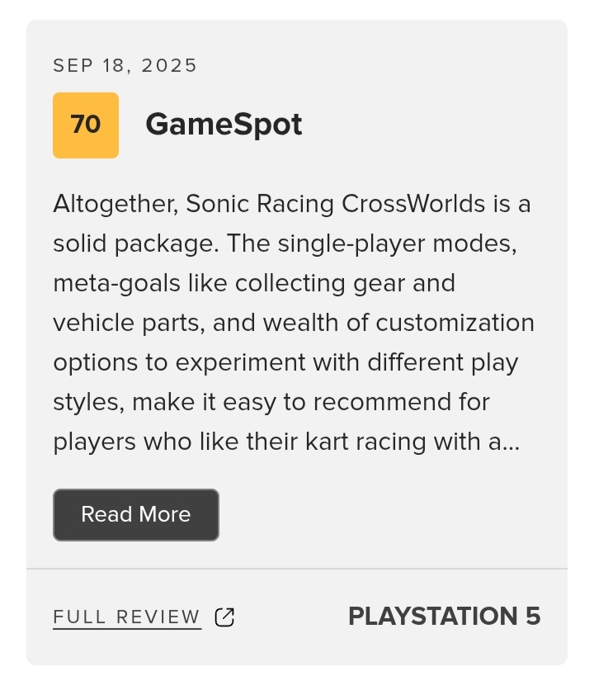Click the word customization
This screenshot has height=700, width=594.
click(x=455, y=324)
